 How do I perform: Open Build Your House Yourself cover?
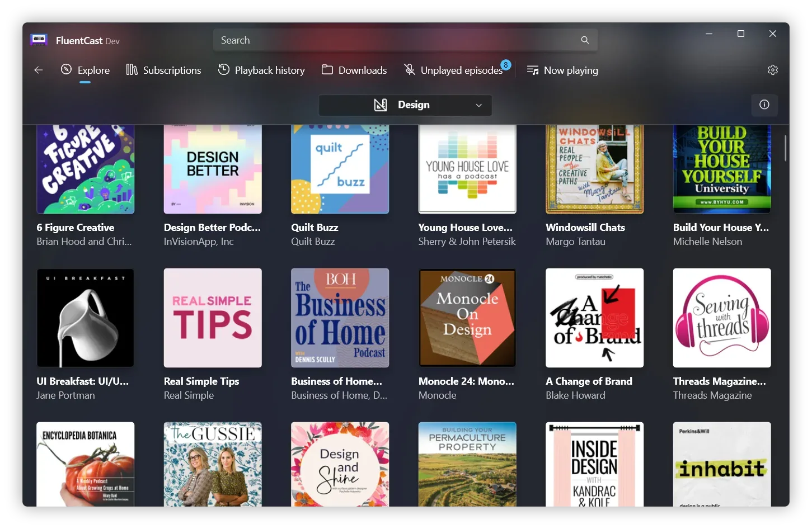pyautogui.click(x=722, y=169)
